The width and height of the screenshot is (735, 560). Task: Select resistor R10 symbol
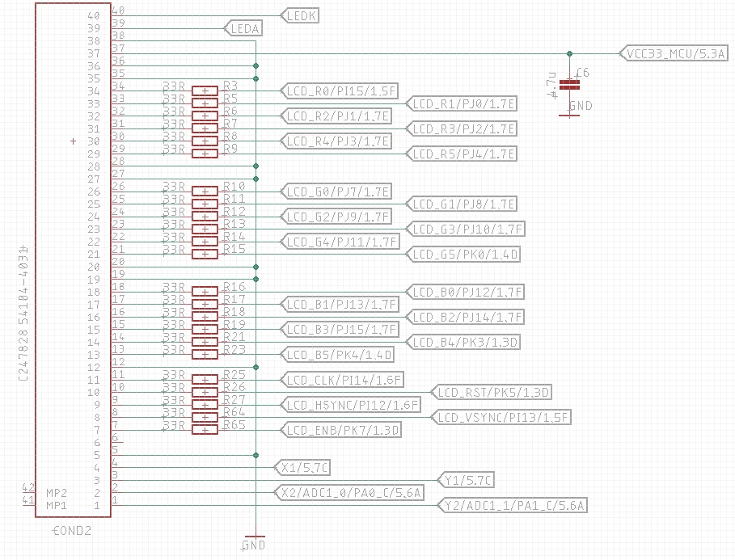(205, 192)
